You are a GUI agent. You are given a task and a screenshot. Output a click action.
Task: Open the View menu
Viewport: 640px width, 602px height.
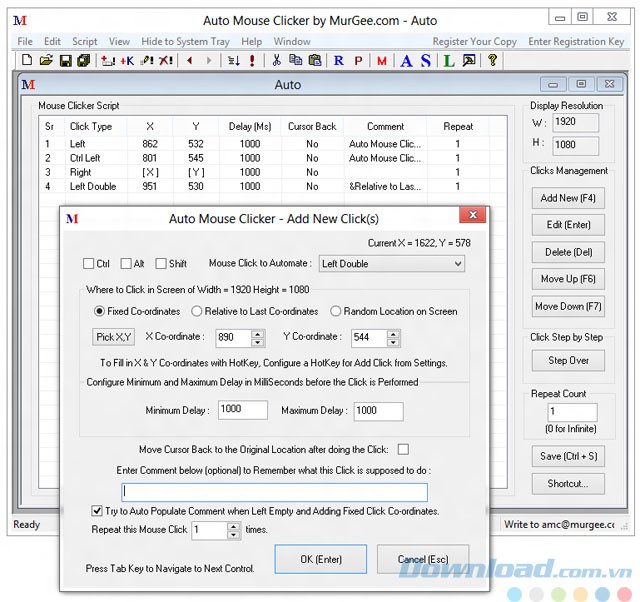click(x=119, y=41)
